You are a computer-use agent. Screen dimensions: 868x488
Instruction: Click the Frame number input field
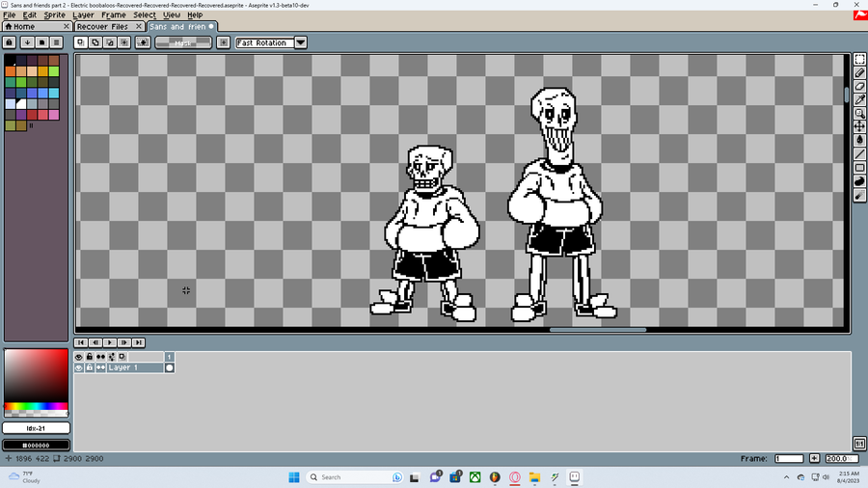[x=789, y=458]
